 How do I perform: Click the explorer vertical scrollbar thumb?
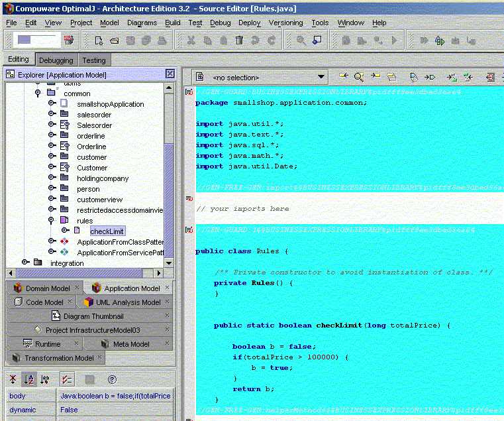click(169, 200)
